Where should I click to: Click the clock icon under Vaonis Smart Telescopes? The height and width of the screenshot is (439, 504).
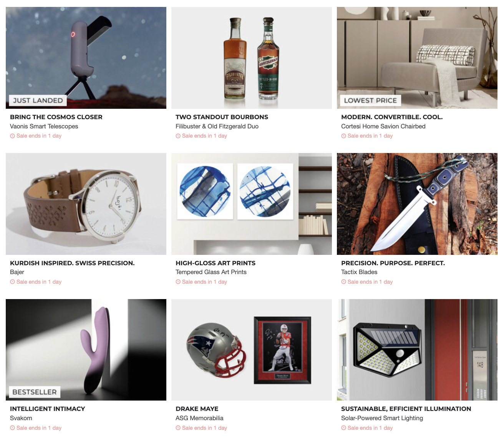(x=12, y=136)
